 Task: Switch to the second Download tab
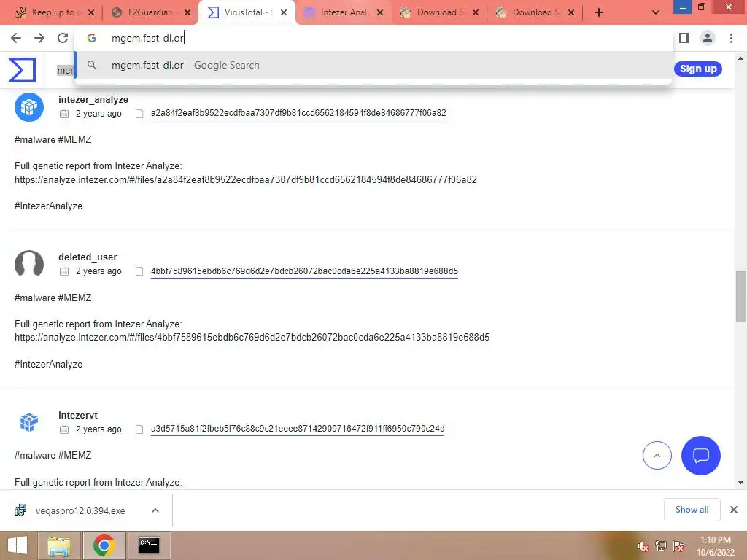pyautogui.click(x=535, y=12)
